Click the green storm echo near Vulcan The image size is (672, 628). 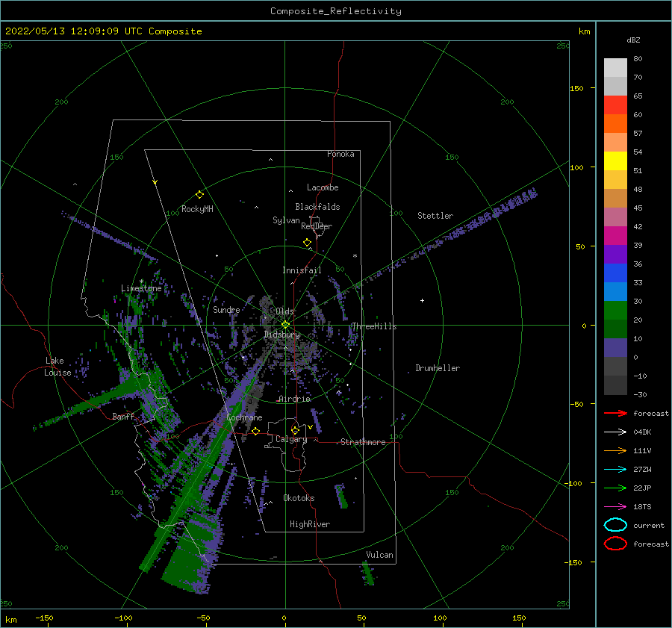(x=368, y=573)
